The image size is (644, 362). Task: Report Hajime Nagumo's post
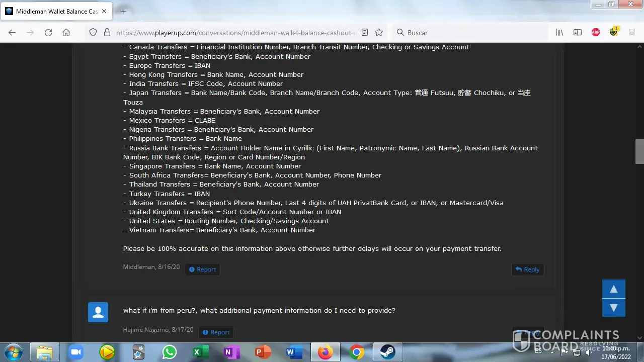pos(216,332)
